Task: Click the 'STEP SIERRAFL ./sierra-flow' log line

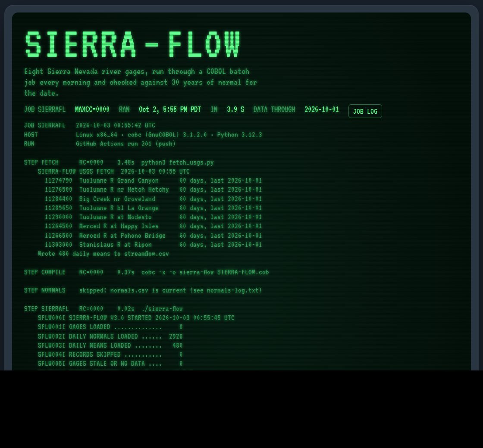Action: [103, 309]
